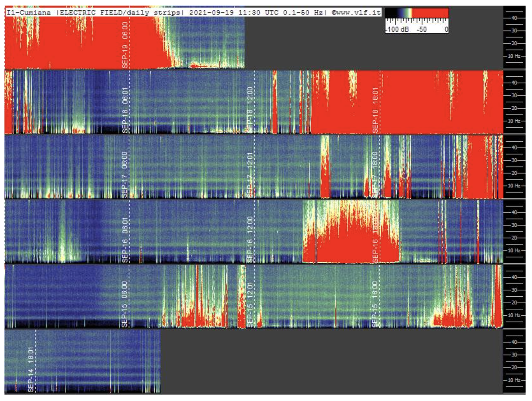Select the SEP-18 12:00 time marker
The height and width of the screenshot is (401, 532).
pyautogui.click(x=250, y=110)
